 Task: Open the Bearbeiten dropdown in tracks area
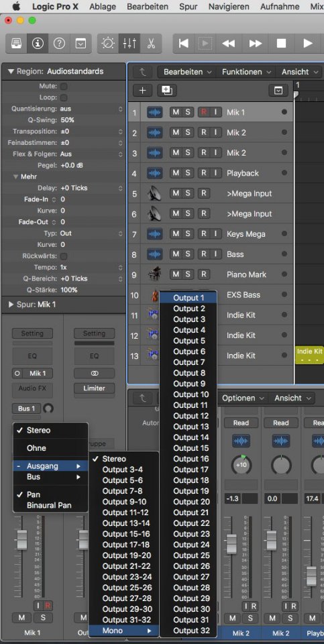187,72
